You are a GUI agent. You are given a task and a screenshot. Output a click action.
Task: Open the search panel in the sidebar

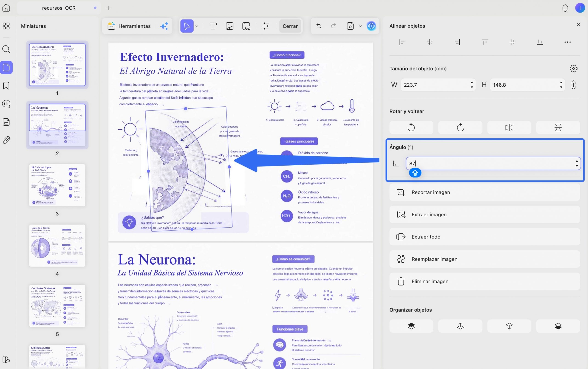pyautogui.click(x=6, y=49)
